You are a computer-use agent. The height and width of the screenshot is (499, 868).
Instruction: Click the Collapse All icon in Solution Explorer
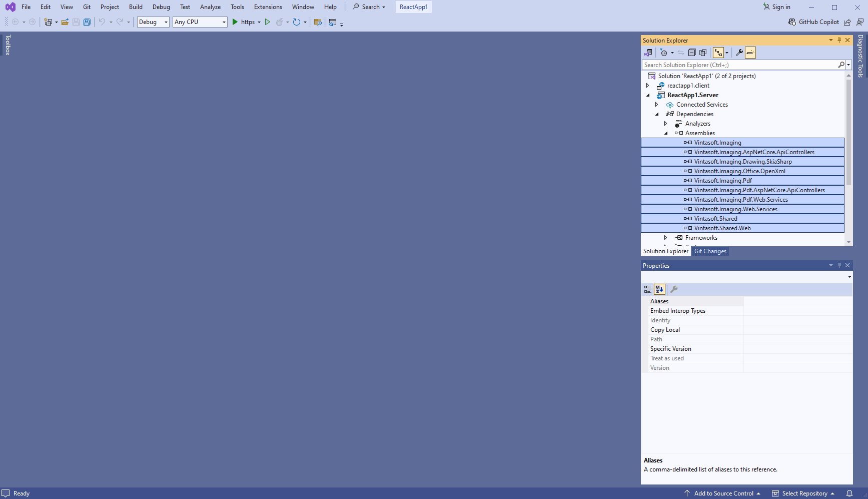(692, 53)
